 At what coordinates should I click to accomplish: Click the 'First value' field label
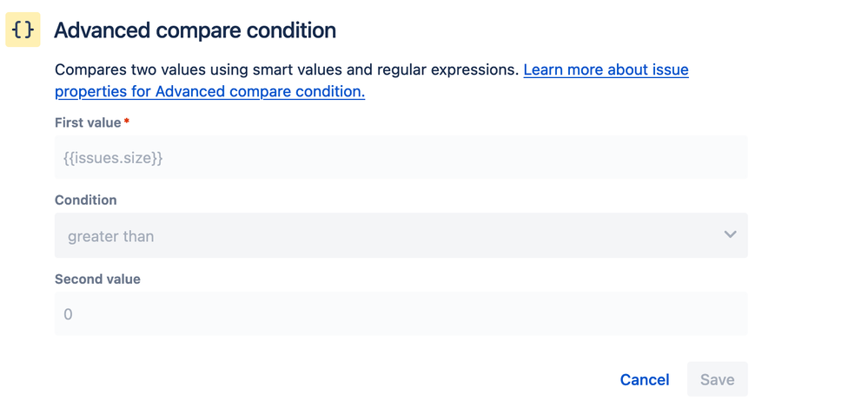pyautogui.click(x=88, y=122)
